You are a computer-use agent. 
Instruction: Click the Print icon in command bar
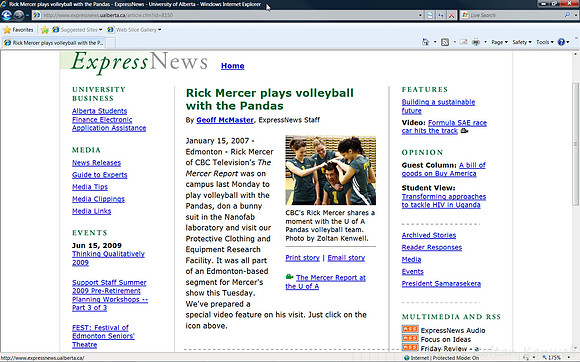(476, 42)
